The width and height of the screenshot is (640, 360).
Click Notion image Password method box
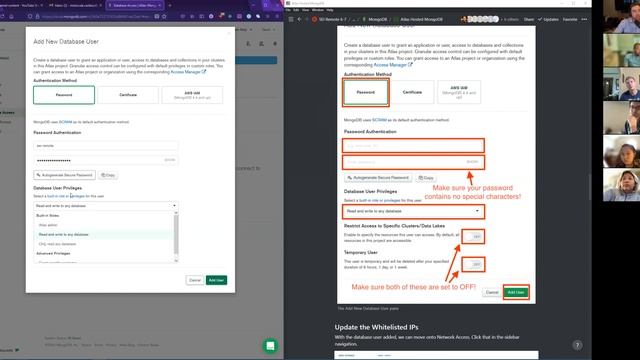(x=365, y=92)
